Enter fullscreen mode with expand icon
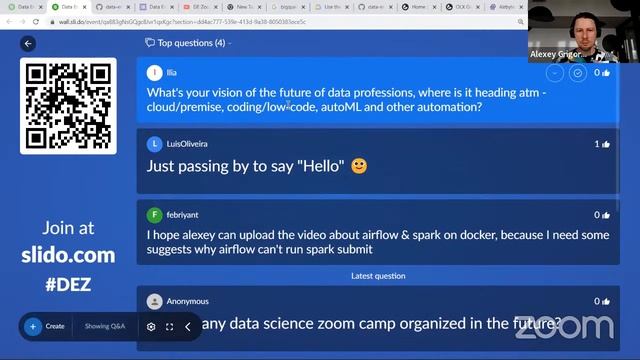640x360 pixels. 169,327
